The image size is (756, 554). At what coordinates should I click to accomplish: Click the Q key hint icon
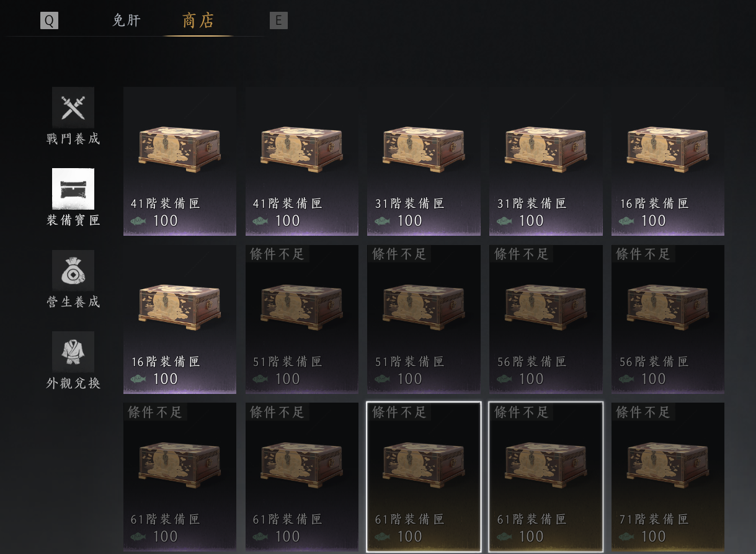pos(49,20)
